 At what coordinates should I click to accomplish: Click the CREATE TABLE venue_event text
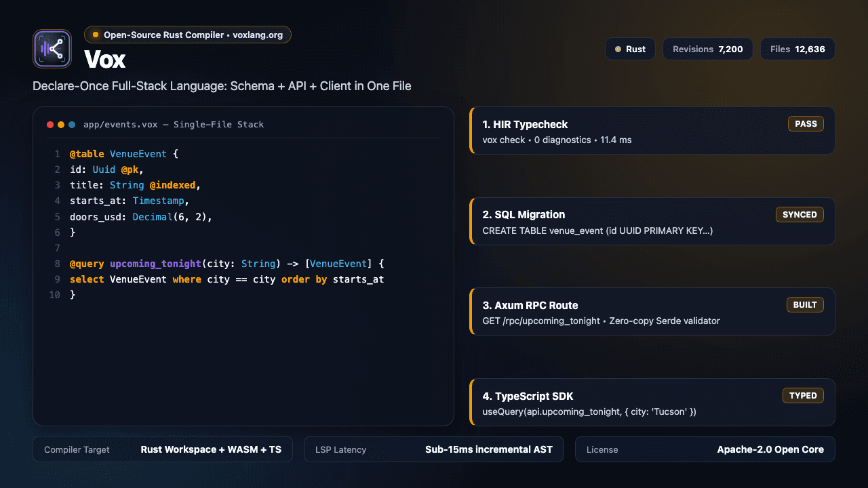597,230
